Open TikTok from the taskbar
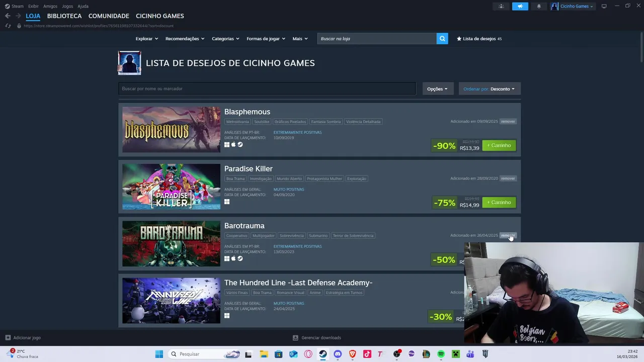Image resolution: width=644 pixels, height=362 pixels. (x=367, y=354)
